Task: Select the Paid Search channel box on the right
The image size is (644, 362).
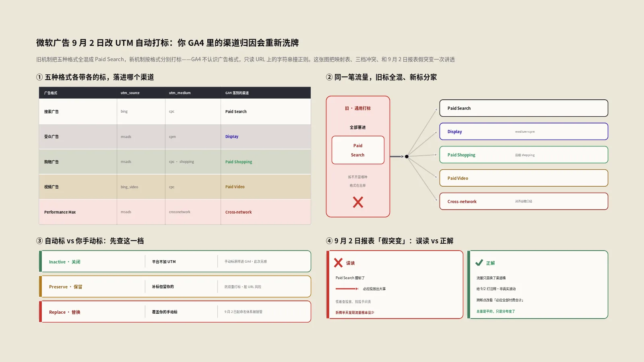Action: [524, 108]
